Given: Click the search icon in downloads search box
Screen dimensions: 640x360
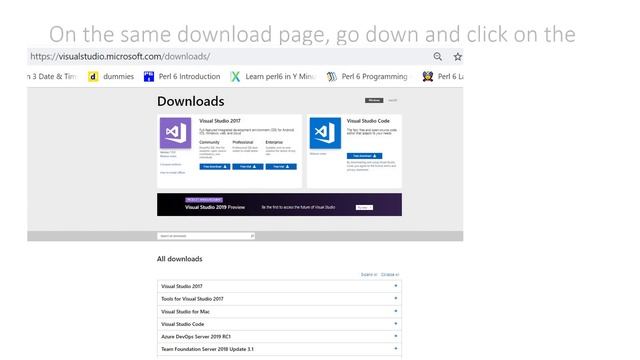Looking at the screenshot, I should 252,236.
